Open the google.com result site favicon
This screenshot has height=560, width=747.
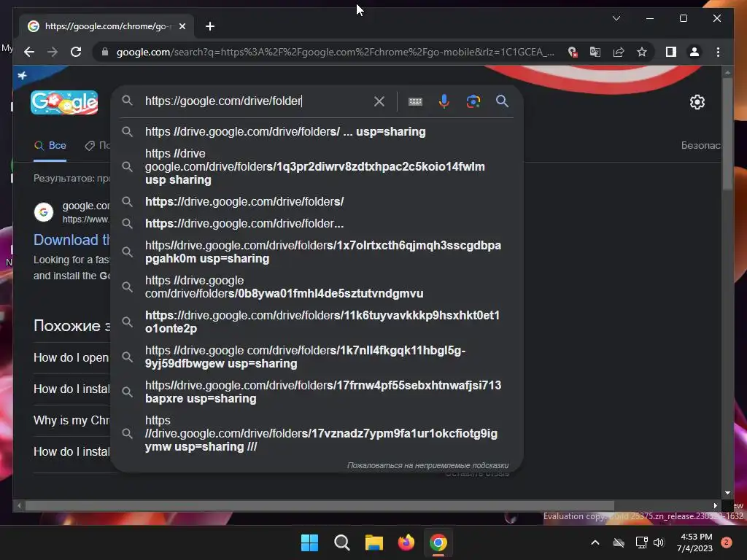pyautogui.click(x=44, y=212)
